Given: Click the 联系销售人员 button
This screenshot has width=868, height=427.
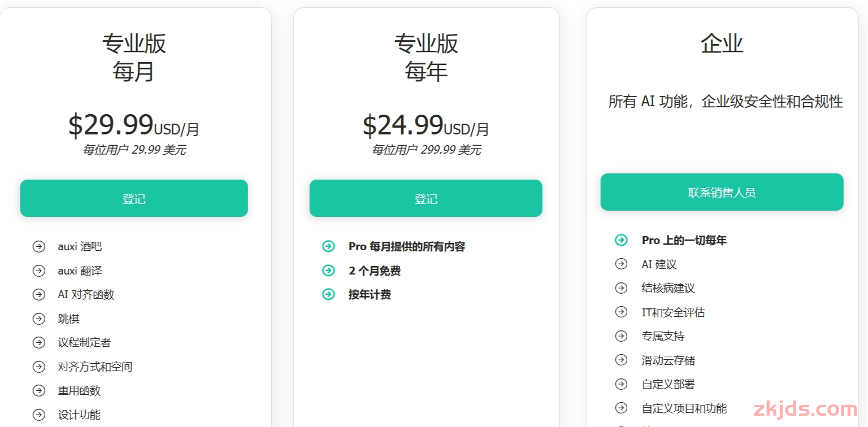Looking at the screenshot, I should (x=722, y=192).
